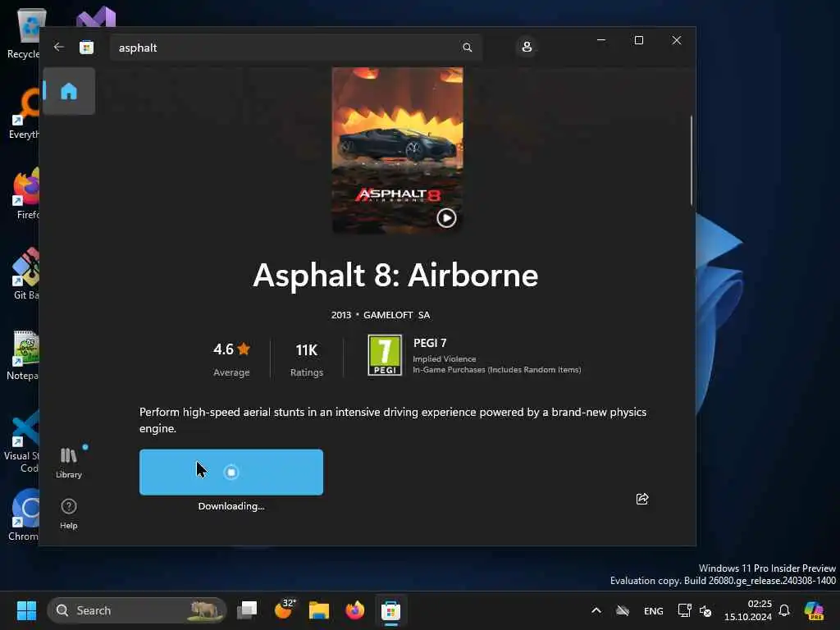
Task: Open the Library sidebar icon
Action: (x=69, y=463)
